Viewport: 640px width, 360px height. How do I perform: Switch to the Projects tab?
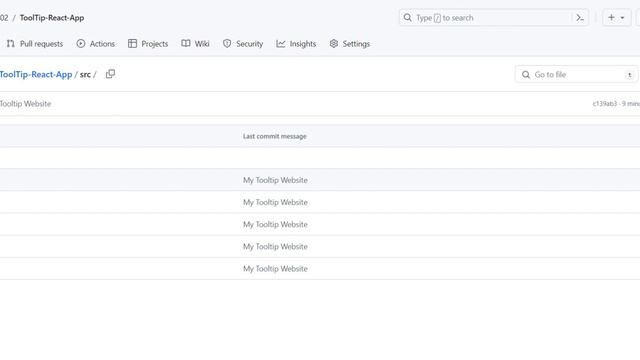coord(148,44)
